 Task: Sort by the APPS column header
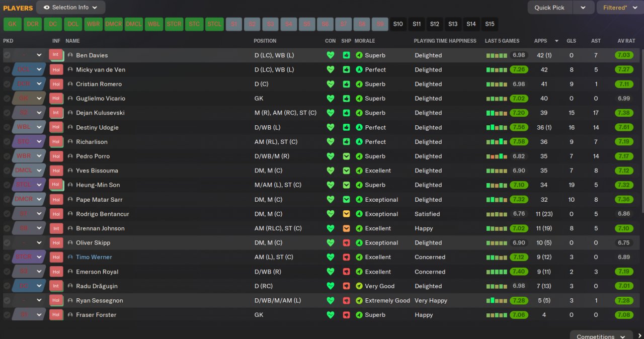tap(540, 41)
